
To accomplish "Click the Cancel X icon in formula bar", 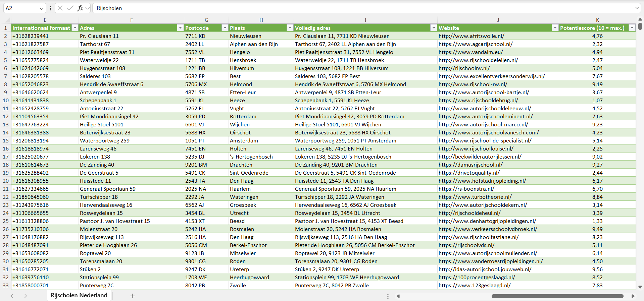I will 60,8.
